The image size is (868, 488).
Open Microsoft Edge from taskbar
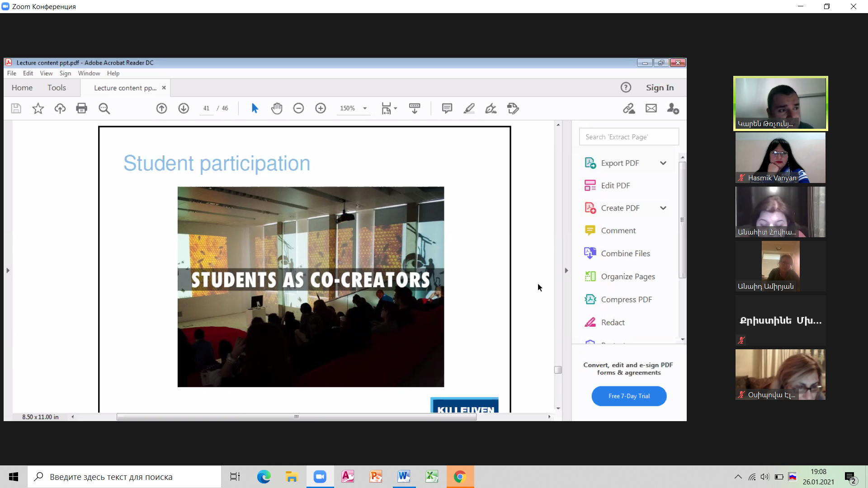click(264, 477)
